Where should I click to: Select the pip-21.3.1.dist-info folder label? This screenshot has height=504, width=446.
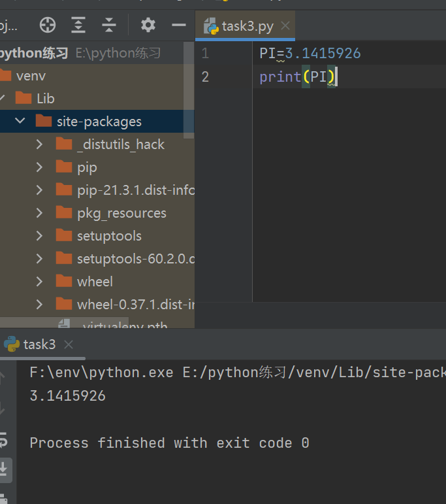coord(136,190)
